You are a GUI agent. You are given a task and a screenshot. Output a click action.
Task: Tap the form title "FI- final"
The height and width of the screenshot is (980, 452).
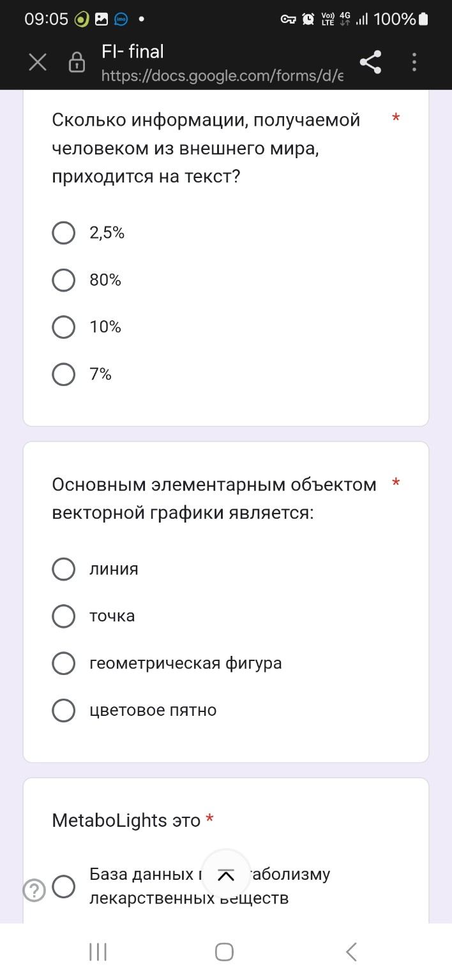132,51
